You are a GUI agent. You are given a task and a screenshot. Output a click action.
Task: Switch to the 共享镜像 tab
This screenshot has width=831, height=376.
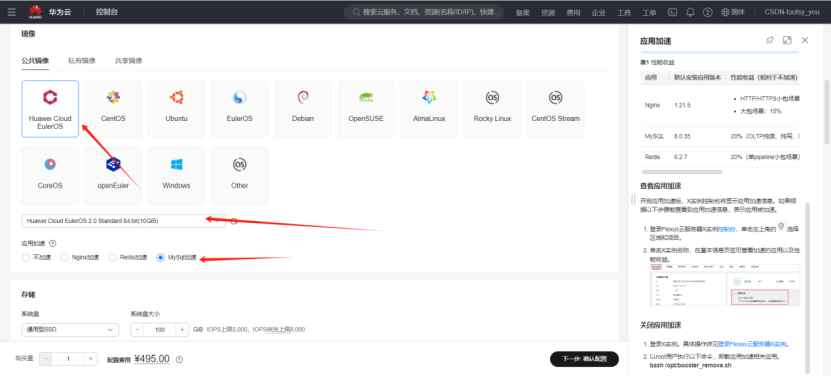pyautogui.click(x=128, y=60)
